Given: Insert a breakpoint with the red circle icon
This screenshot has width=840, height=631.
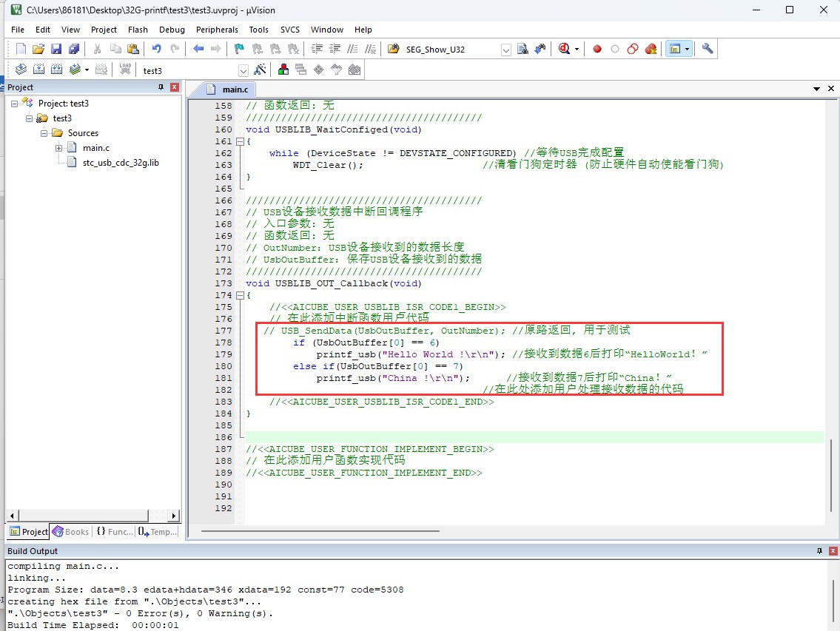Looking at the screenshot, I should click(x=597, y=50).
